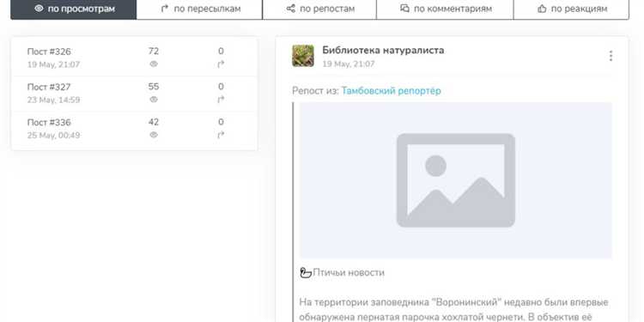The image size is (644, 322).
Task: Open the three-dot post options menu
Action: (611, 56)
